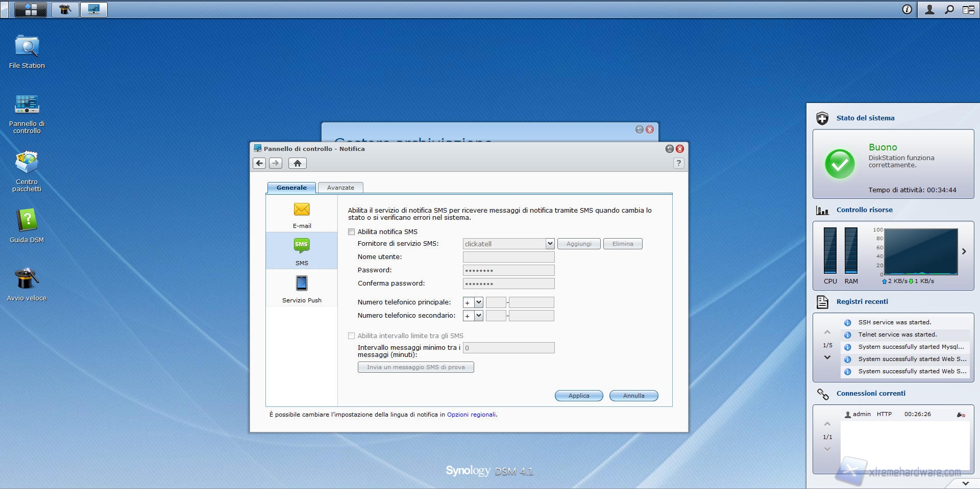Open Centro pacchetti from the desktop
The image size is (980, 489).
click(27, 164)
